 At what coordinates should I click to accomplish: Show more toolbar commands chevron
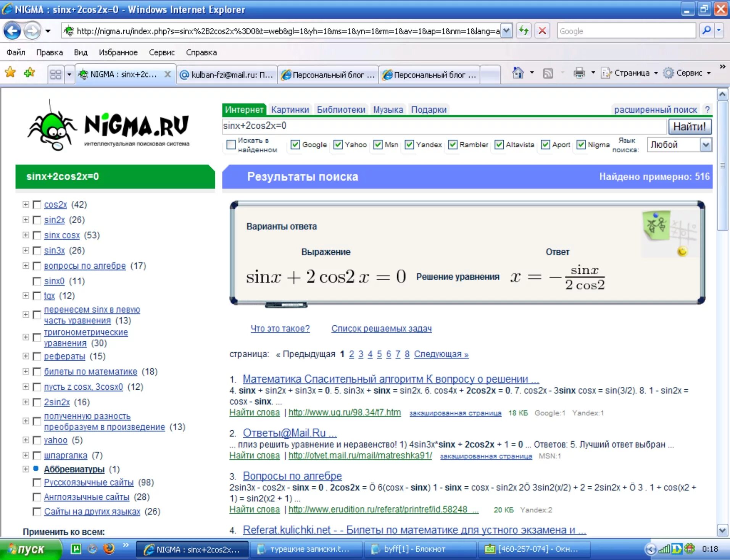pyautogui.click(x=722, y=66)
